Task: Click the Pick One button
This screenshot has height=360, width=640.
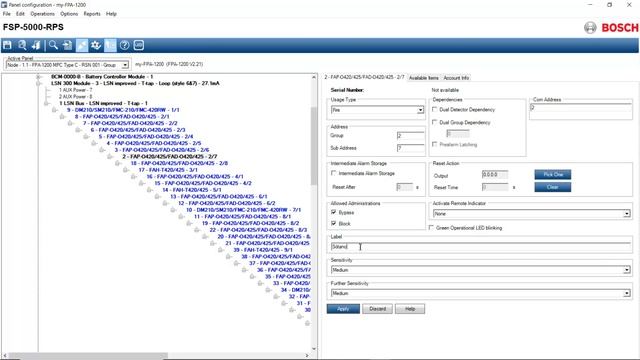Action: click(553, 174)
